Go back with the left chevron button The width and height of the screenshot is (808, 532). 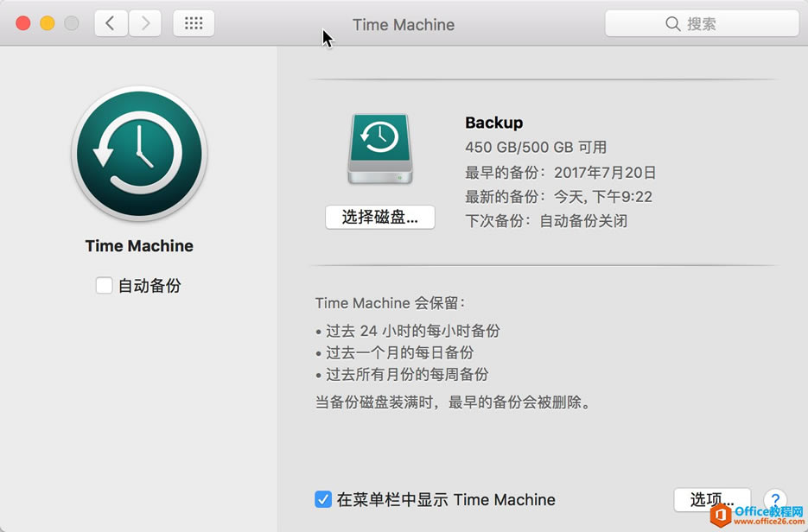pyautogui.click(x=111, y=23)
